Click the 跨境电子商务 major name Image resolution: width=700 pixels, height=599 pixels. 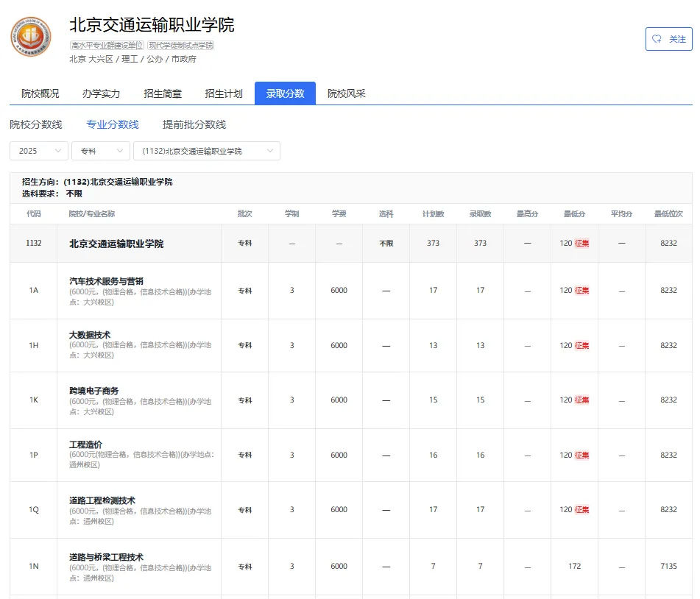tap(93, 391)
